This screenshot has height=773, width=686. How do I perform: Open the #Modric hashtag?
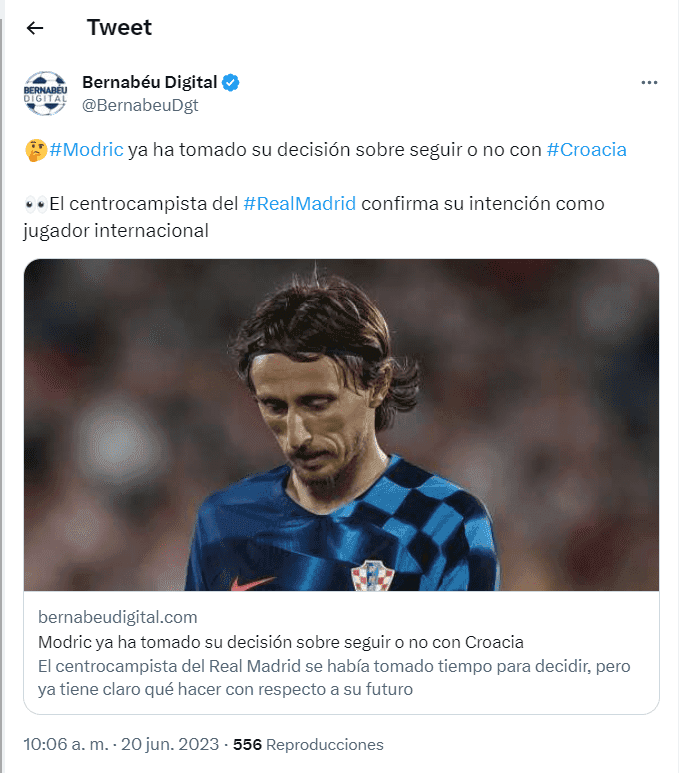(86, 149)
